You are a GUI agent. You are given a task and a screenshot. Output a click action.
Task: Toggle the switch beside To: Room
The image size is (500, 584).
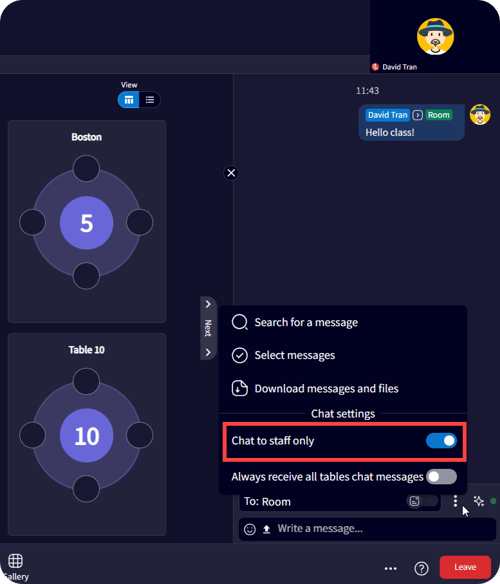[422, 501]
